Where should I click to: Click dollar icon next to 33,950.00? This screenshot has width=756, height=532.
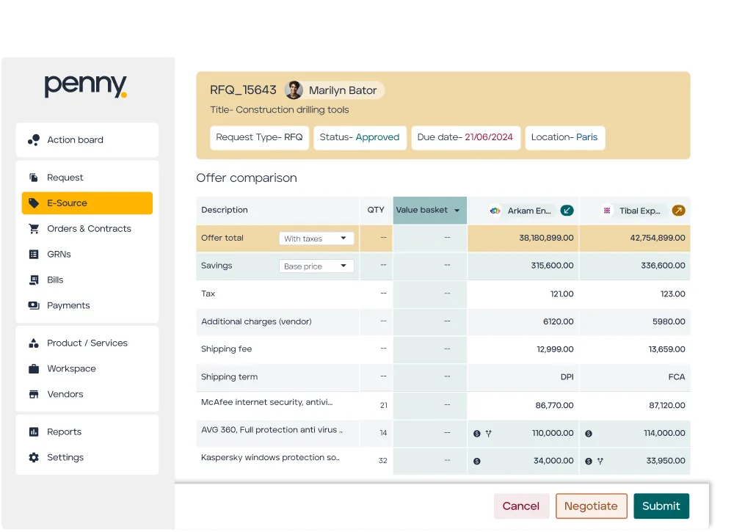(x=588, y=461)
